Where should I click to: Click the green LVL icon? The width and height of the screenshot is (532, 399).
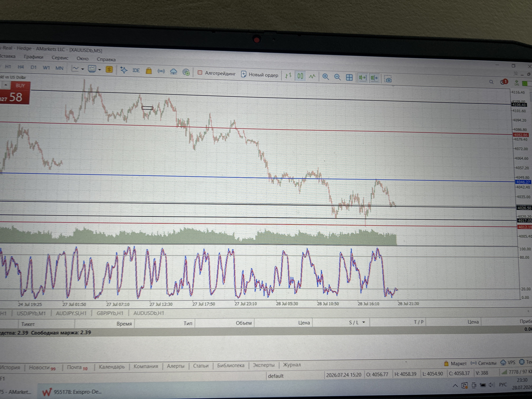click(x=516, y=83)
